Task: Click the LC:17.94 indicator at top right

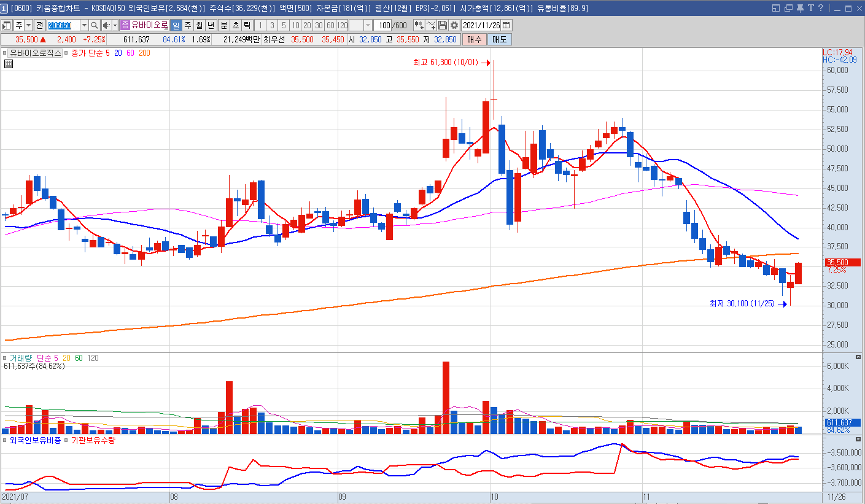Action: coord(839,53)
